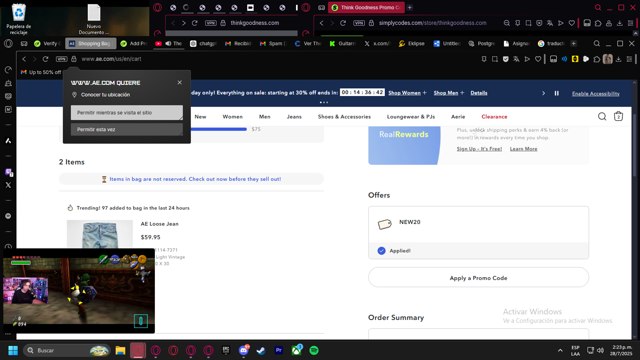Toggle VPN badge in thinkgoodness address bar
The width and height of the screenshot is (640, 360).
pyautogui.click(x=211, y=23)
